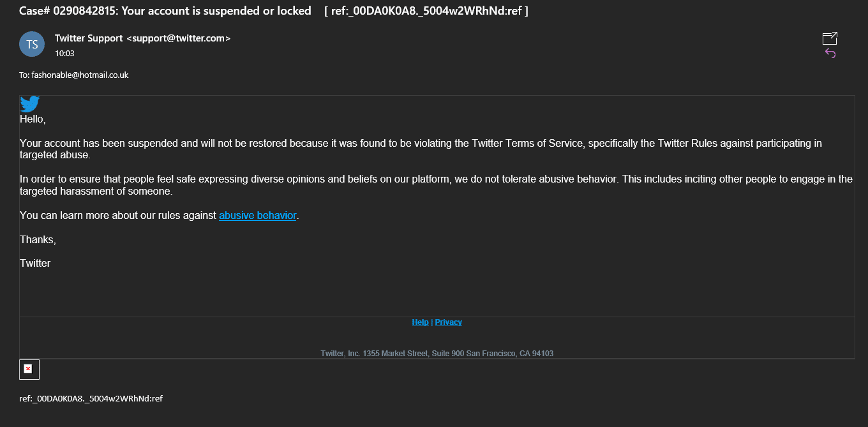Open the message in a new window
The height and width of the screenshot is (427, 868).
tap(830, 38)
